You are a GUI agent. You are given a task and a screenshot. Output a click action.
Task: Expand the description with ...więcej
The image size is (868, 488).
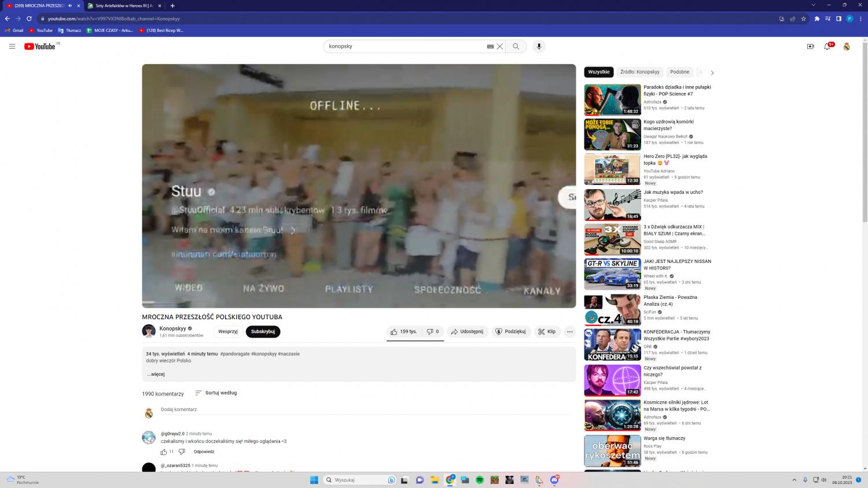156,374
